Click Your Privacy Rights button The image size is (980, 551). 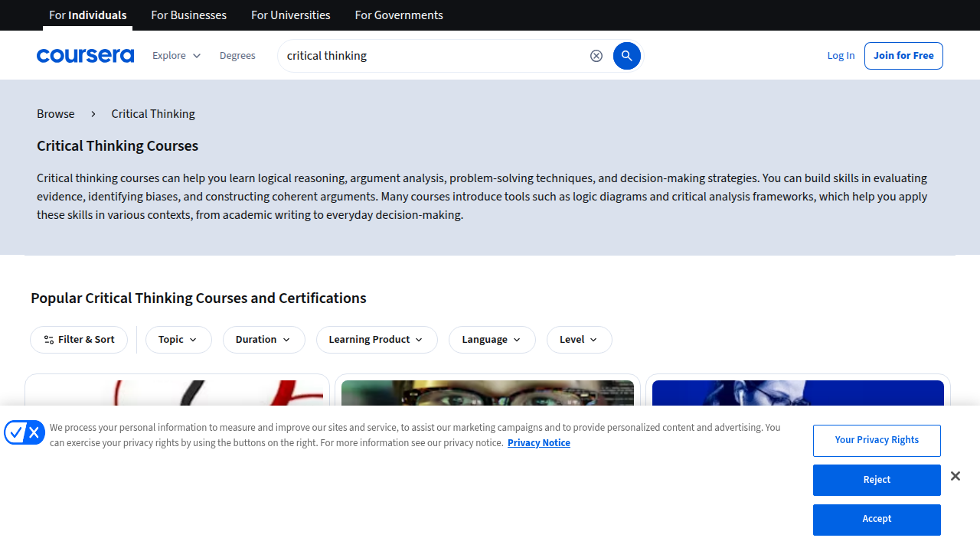pos(877,441)
